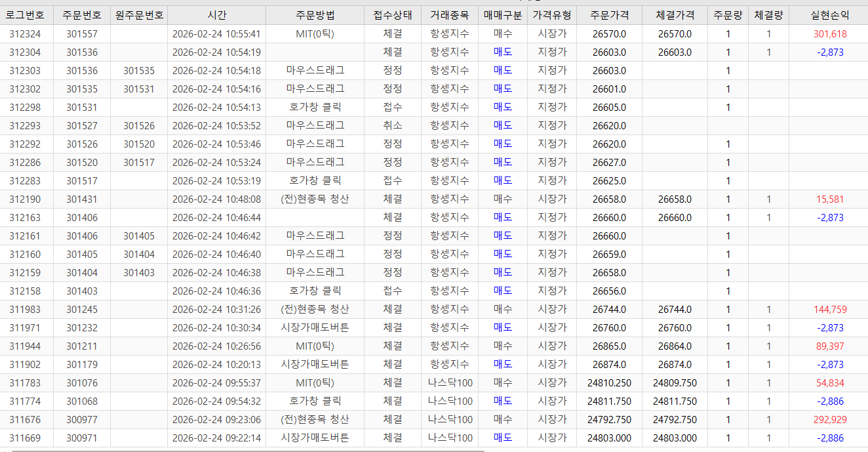Screen dimensions: 868x452
Task: Select log number 311983 cell
Action: [26, 310]
